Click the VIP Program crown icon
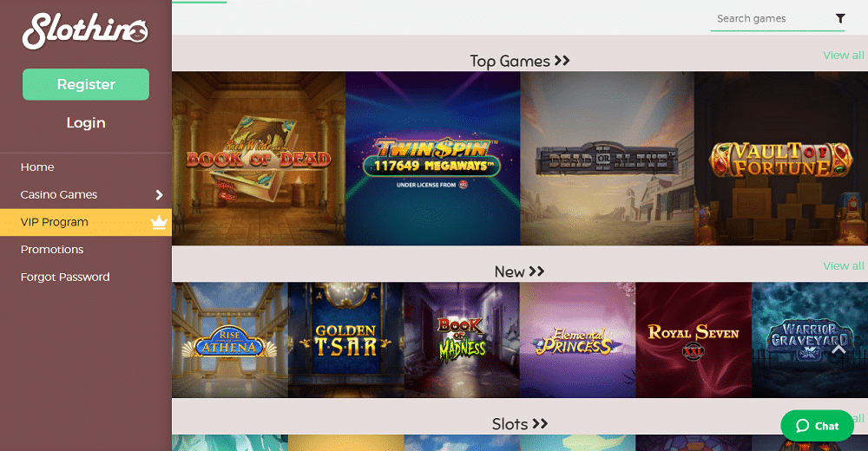This screenshot has height=451, width=868. [159, 222]
